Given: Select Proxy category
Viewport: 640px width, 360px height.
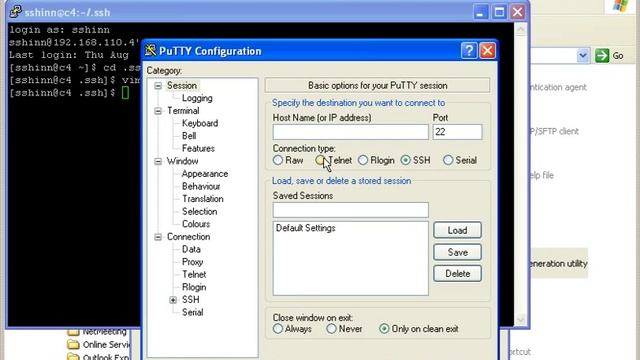Looking at the screenshot, I should tap(192, 262).
